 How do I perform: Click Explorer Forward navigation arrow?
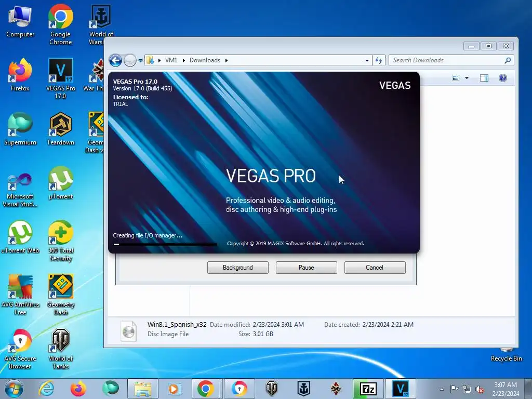(x=129, y=61)
